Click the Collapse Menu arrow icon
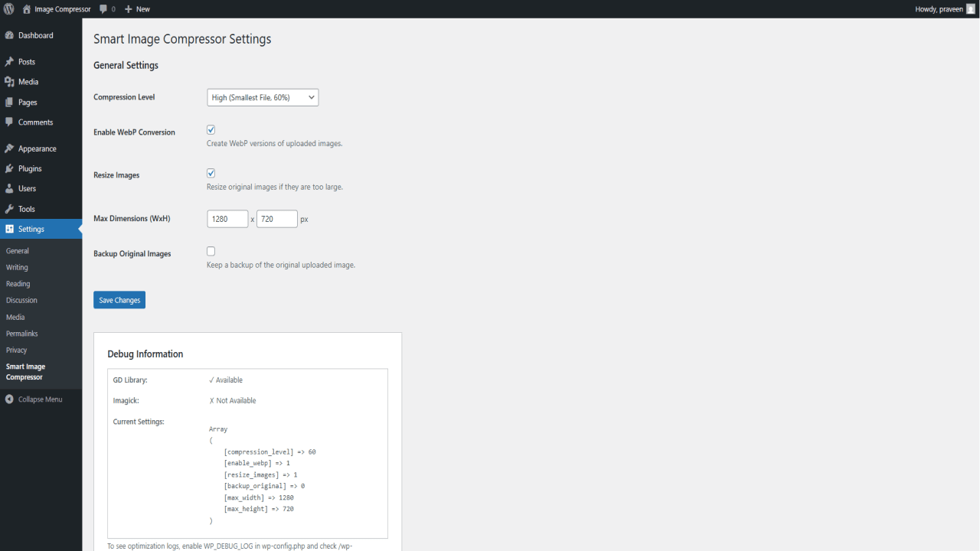 [9, 399]
